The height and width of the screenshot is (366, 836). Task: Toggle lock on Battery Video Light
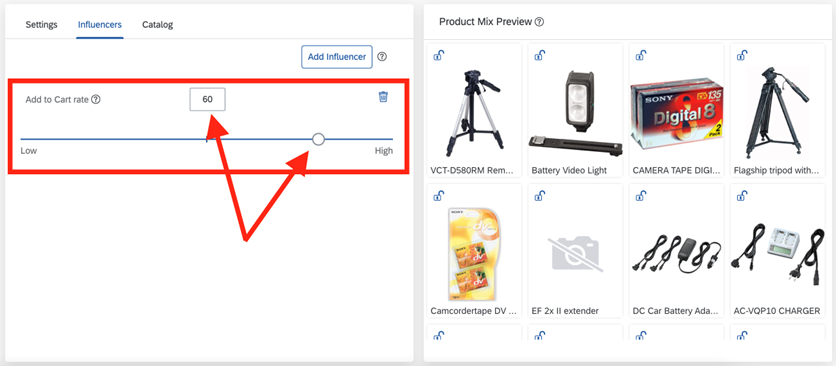540,55
